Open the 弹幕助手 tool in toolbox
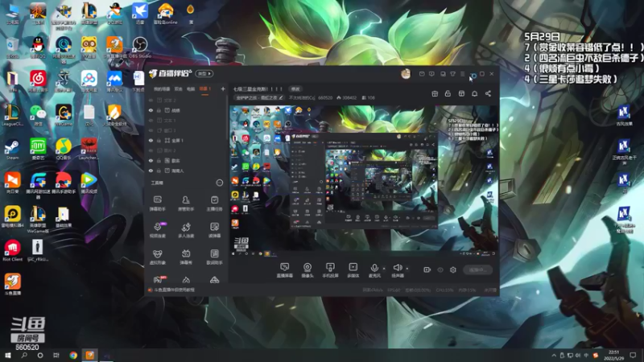 point(157,204)
